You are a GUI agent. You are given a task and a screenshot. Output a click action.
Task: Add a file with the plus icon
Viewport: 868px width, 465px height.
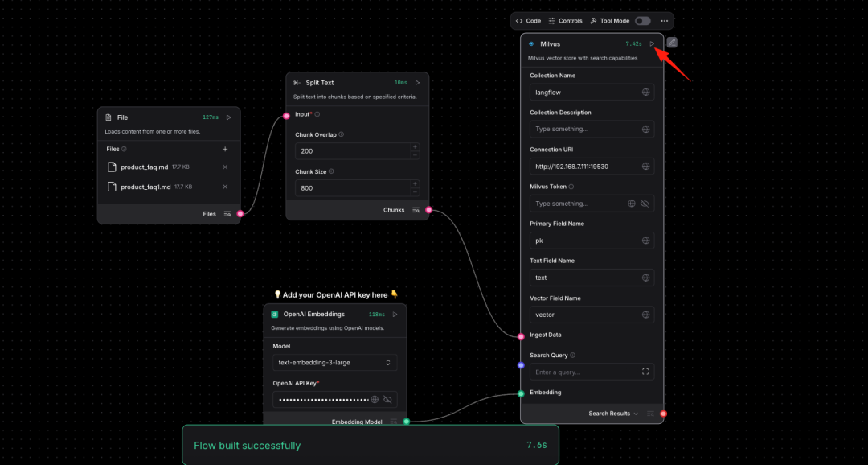(x=225, y=149)
